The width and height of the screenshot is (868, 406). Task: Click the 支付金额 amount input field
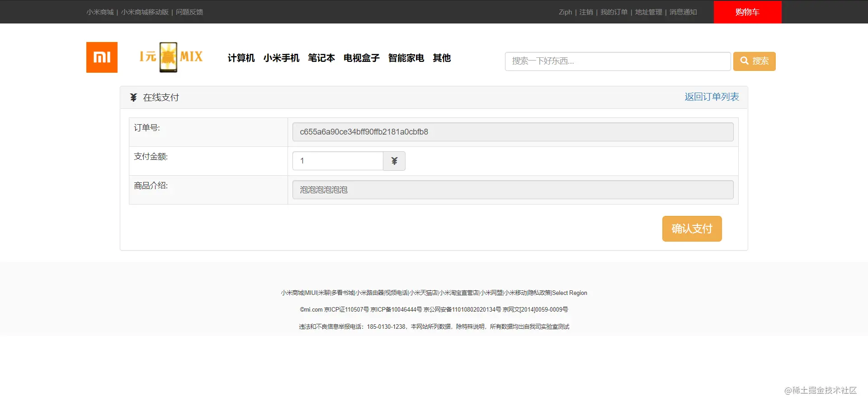338,161
